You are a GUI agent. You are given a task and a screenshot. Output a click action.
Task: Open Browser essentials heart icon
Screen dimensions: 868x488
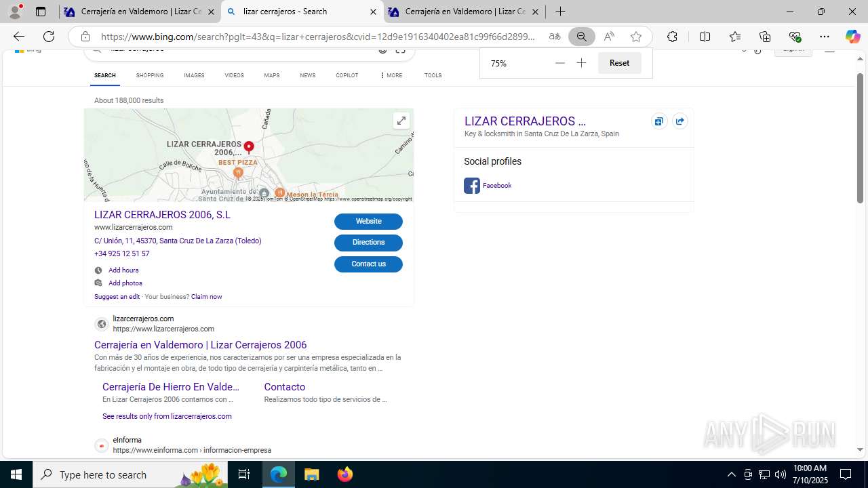(x=795, y=37)
